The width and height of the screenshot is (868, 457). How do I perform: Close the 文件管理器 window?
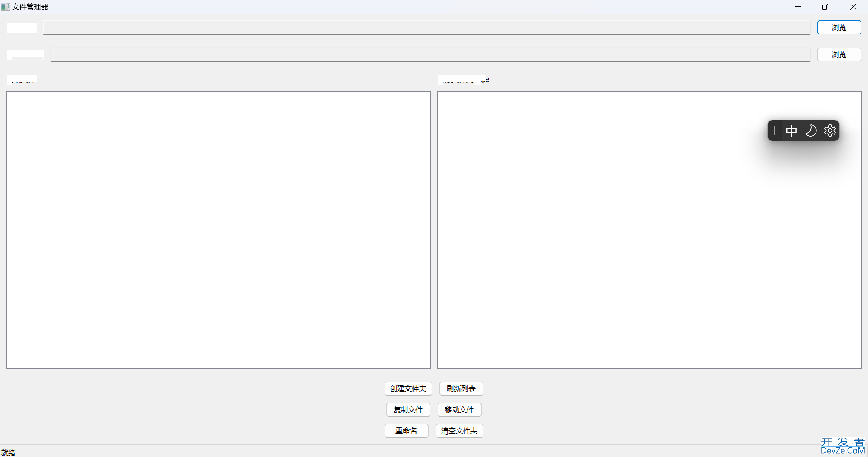(853, 7)
